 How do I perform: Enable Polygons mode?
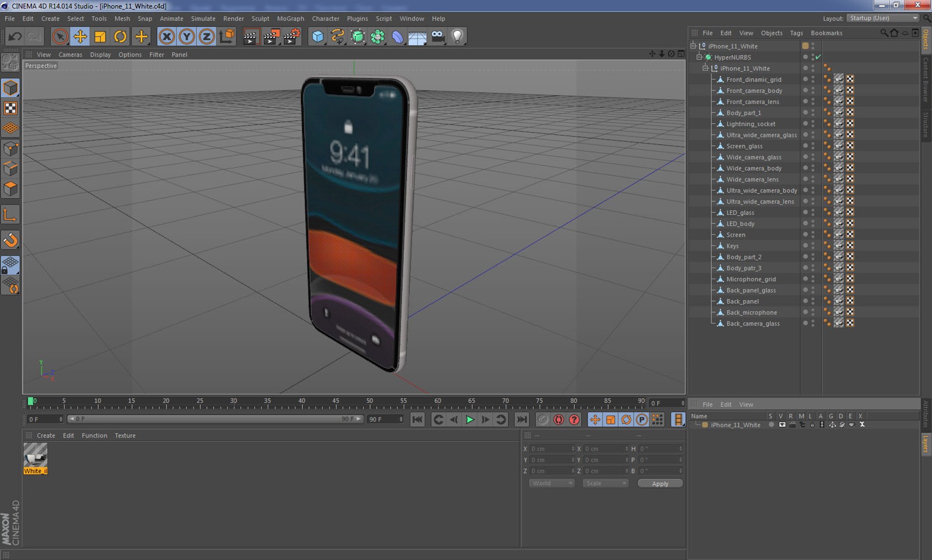tap(10, 188)
